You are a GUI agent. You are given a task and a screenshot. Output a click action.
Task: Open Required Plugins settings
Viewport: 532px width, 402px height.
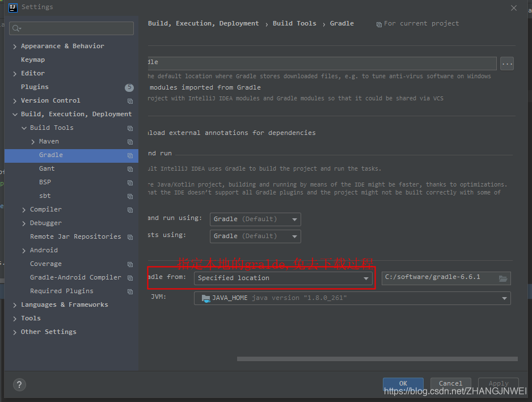[x=61, y=291]
